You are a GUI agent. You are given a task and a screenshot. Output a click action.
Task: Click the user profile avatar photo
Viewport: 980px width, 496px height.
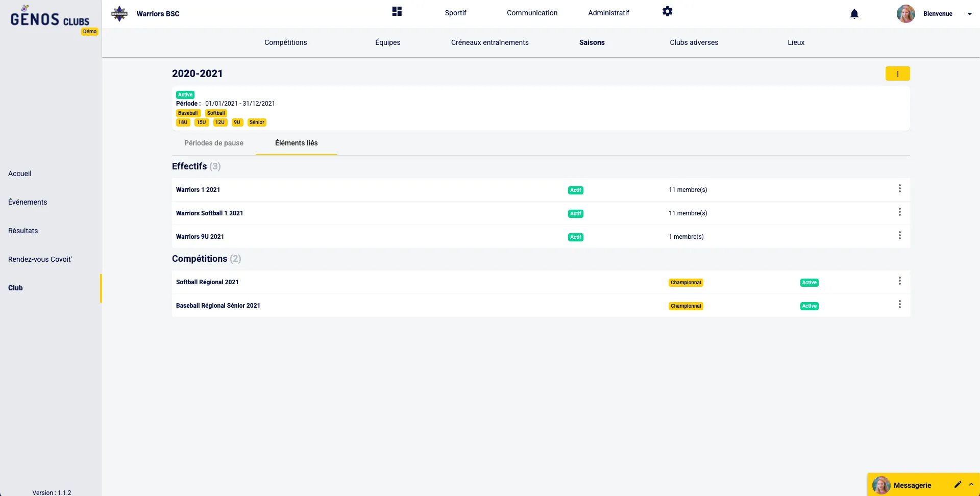[x=905, y=14]
